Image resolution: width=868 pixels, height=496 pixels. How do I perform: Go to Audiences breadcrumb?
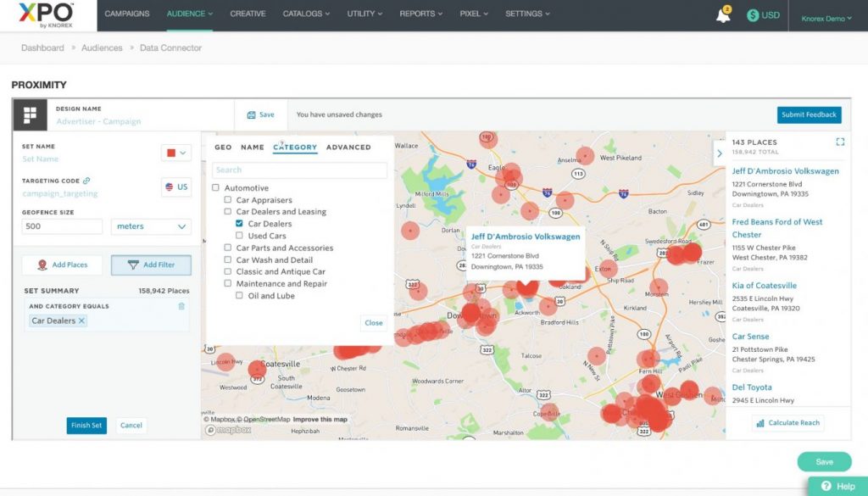(102, 48)
